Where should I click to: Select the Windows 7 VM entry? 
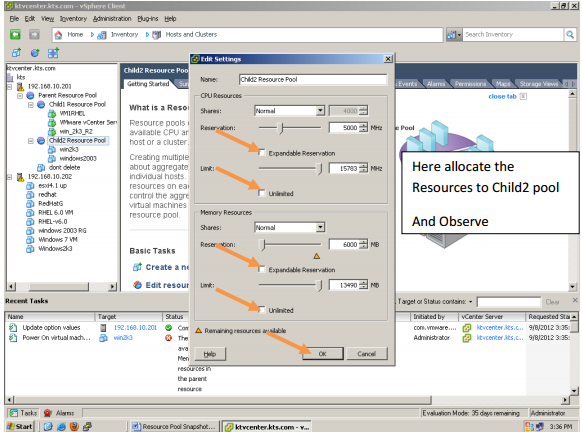pos(58,240)
